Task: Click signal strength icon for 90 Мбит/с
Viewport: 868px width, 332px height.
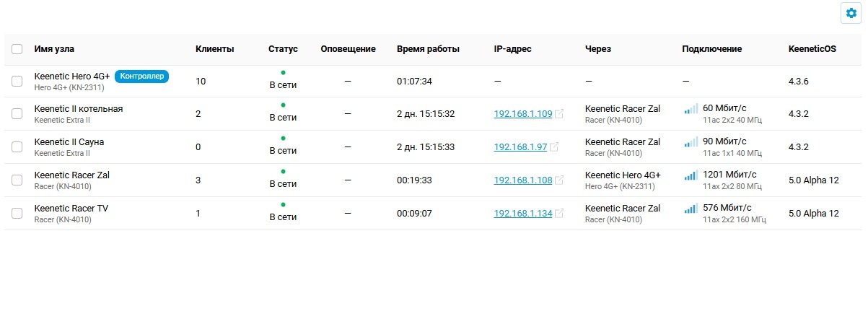Action: (691, 142)
